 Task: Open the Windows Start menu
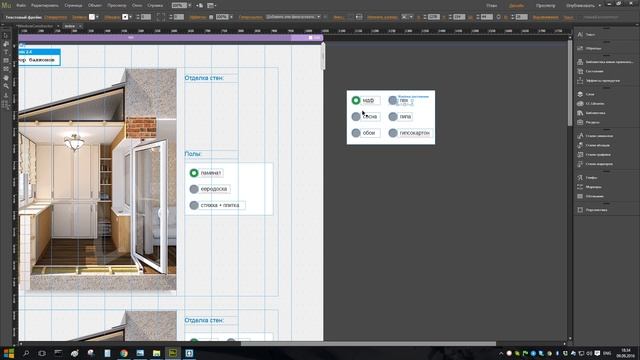point(9,353)
